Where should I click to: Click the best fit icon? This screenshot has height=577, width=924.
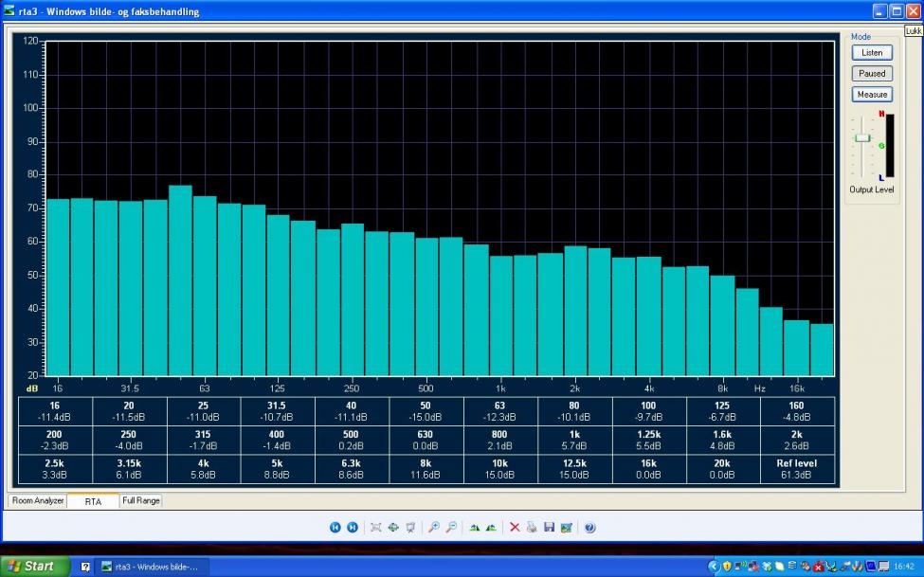click(x=375, y=527)
